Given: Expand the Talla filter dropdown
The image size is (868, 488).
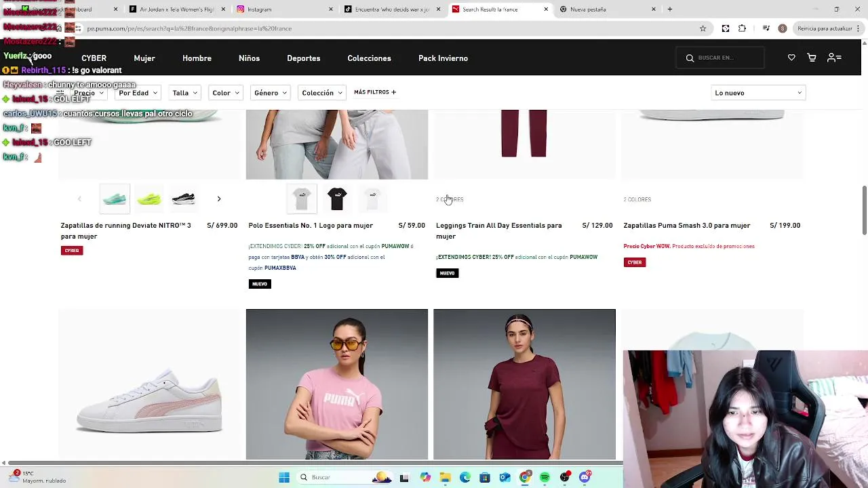Looking at the screenshot, I should 184,93.
